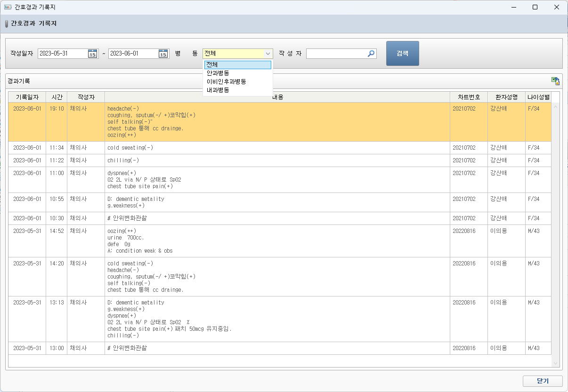The width and height of the screenshot is (568, 392).
Task: Open the end date calendar picker
Action: [x=163, y=54]
